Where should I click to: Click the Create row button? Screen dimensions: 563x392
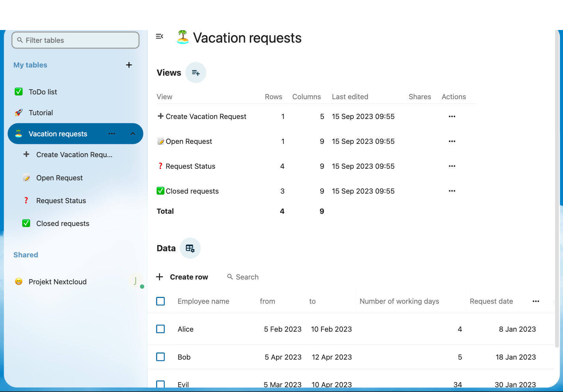pos(183,277)
